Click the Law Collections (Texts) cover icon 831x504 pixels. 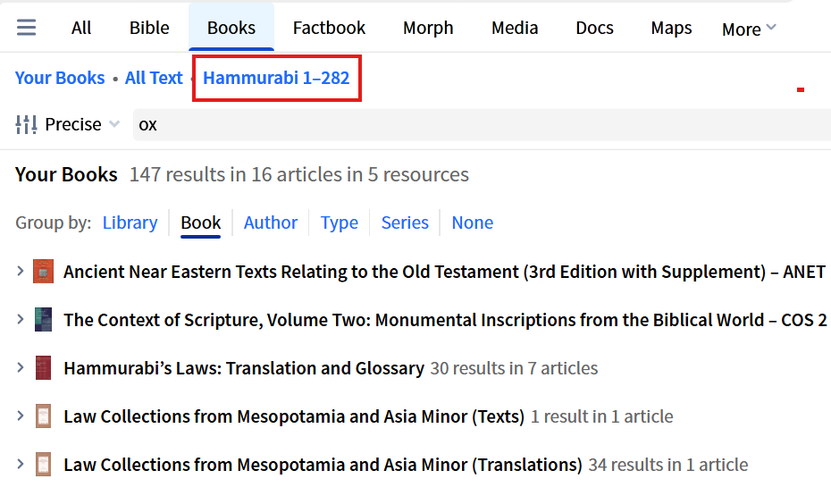[43, 416]
